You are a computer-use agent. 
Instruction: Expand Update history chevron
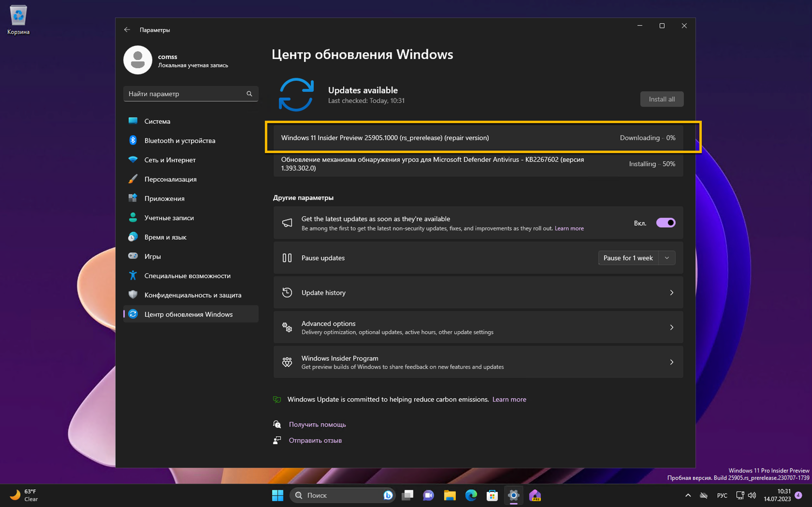671,293
